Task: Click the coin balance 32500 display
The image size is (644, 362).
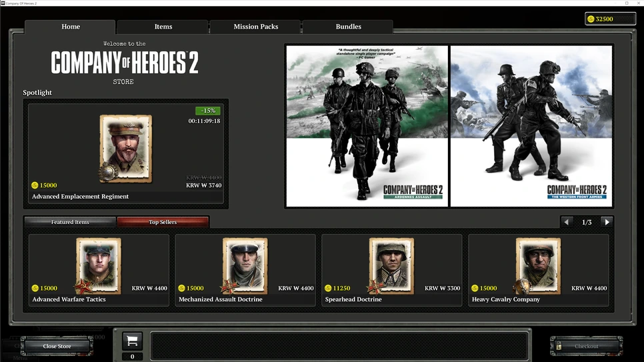Action: tap(610, 19)
